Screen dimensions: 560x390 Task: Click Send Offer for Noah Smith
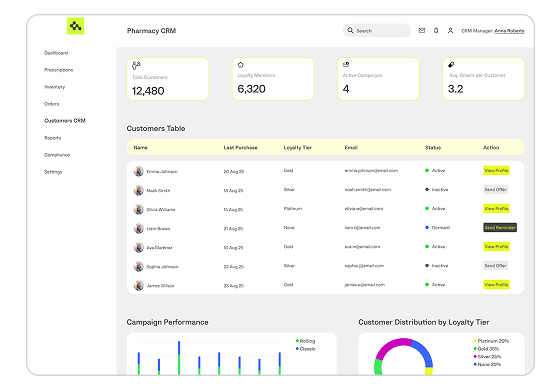(x=495, y=190)
